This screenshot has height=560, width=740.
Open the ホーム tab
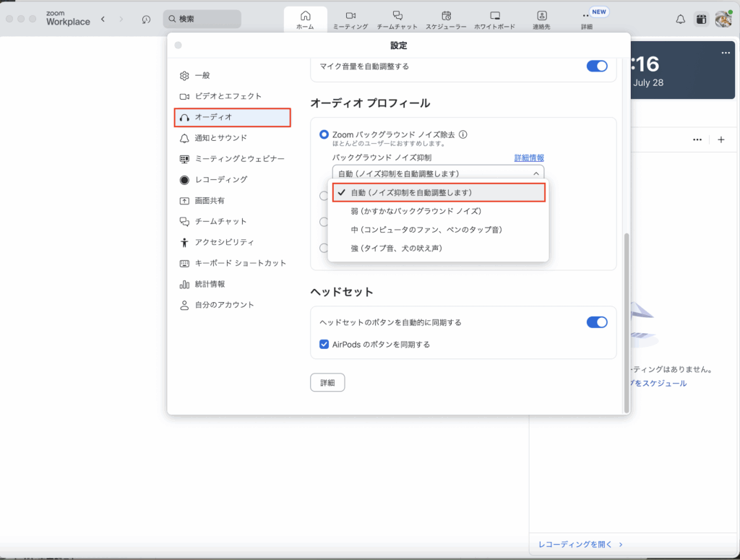click(x=305, y=20)
